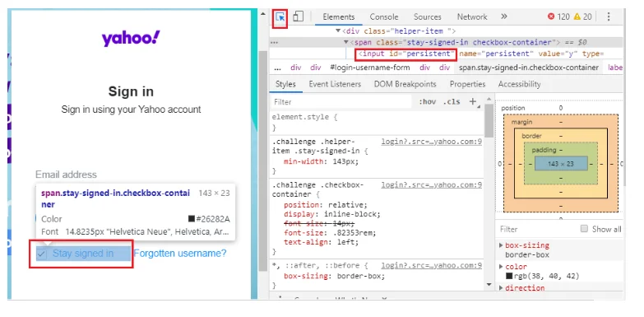644x317 pixels.
Task: Open the DOM Breakpoints tab
Action: click(x=405, y=84)
